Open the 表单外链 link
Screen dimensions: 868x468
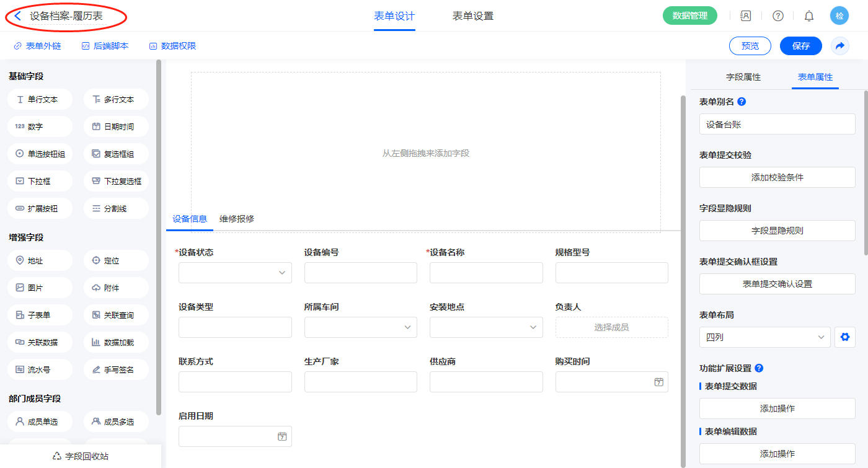click(x=37, y=46)
